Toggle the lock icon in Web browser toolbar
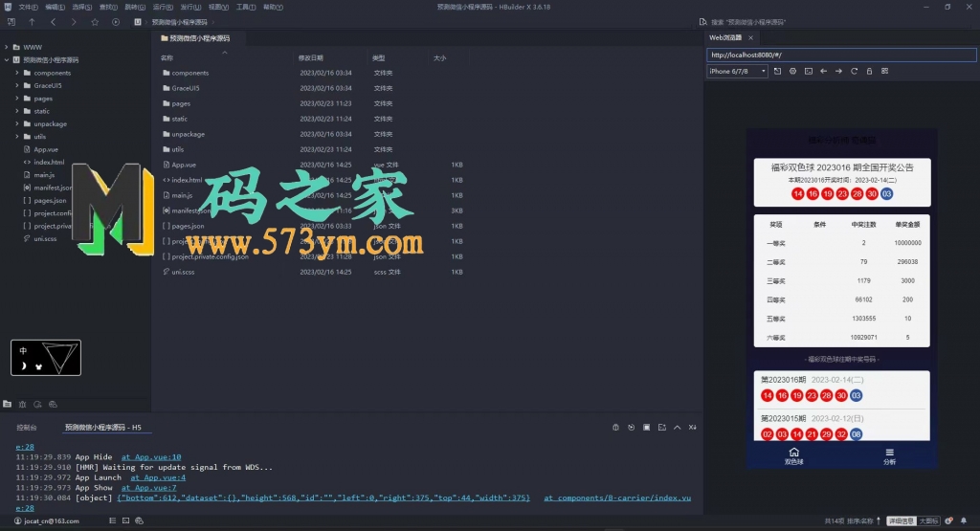980x531 pixels. [869, 71]
